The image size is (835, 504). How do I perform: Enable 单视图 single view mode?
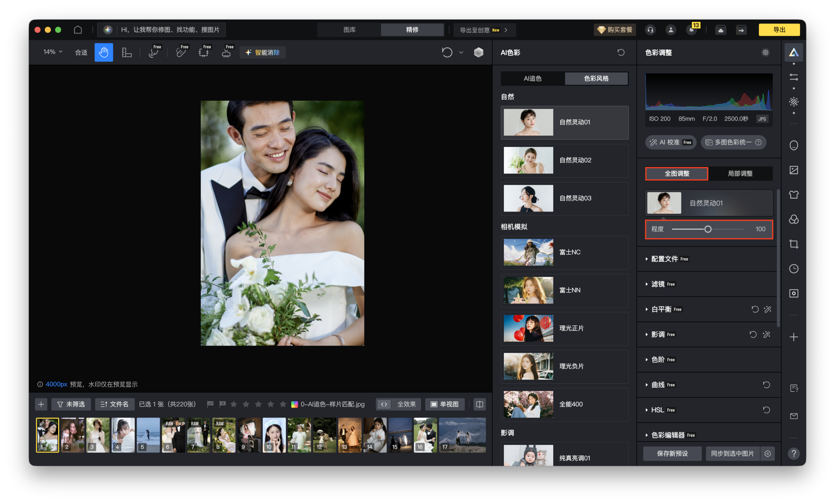point(445,404)
